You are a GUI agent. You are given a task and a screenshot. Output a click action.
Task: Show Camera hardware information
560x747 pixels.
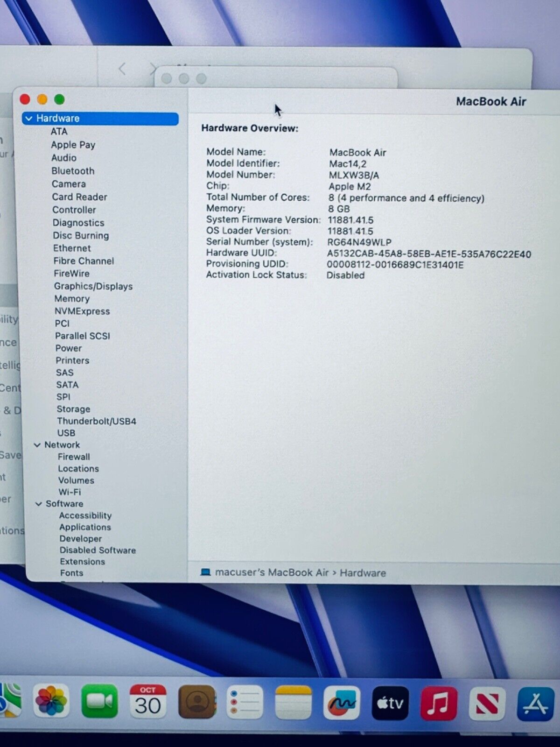(x=69, y=184)
